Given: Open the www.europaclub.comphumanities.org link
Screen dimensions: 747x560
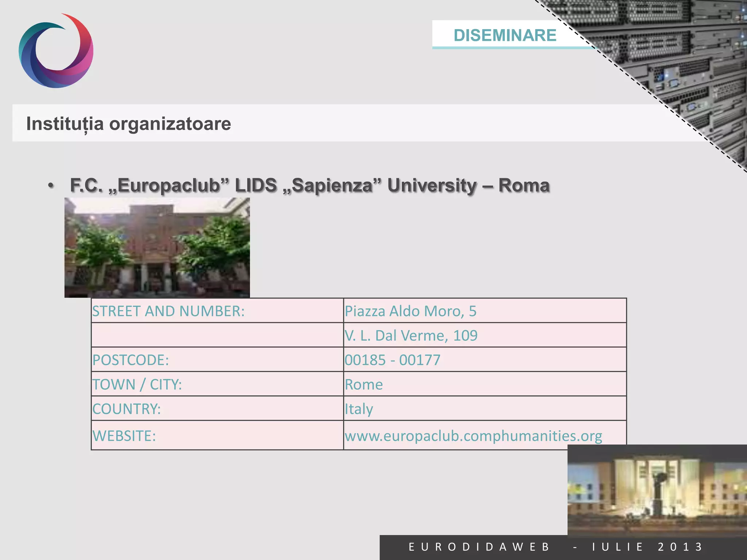Looking at the screenshot, I should tap(473, 436).
